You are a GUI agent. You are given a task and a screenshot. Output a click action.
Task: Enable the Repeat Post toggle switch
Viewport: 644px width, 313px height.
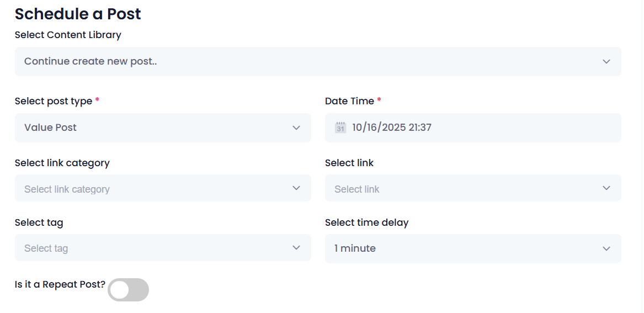[x=128, y=290]
